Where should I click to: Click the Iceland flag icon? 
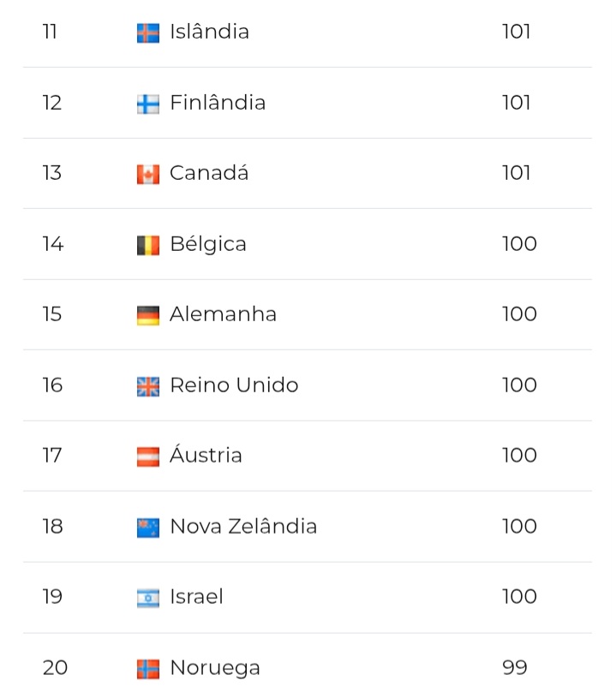148,33
